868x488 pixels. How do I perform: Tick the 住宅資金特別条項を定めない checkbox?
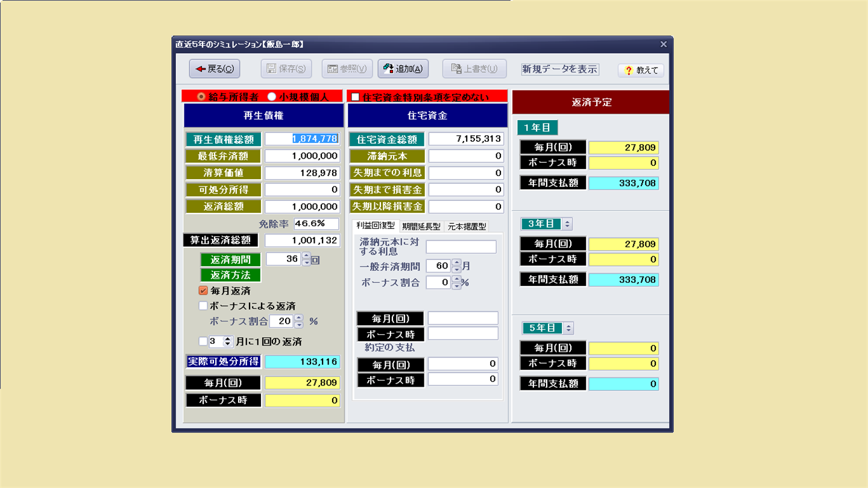[355, 97]
